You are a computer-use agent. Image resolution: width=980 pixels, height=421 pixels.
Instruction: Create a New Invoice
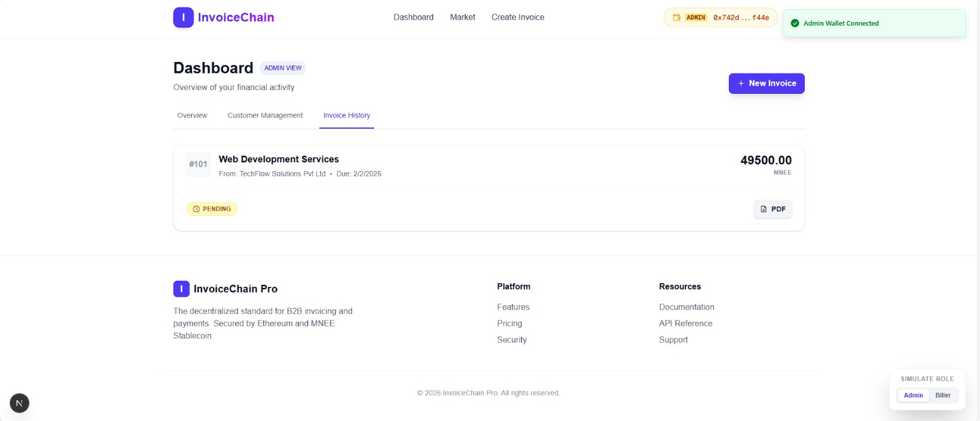click(766, 83)
